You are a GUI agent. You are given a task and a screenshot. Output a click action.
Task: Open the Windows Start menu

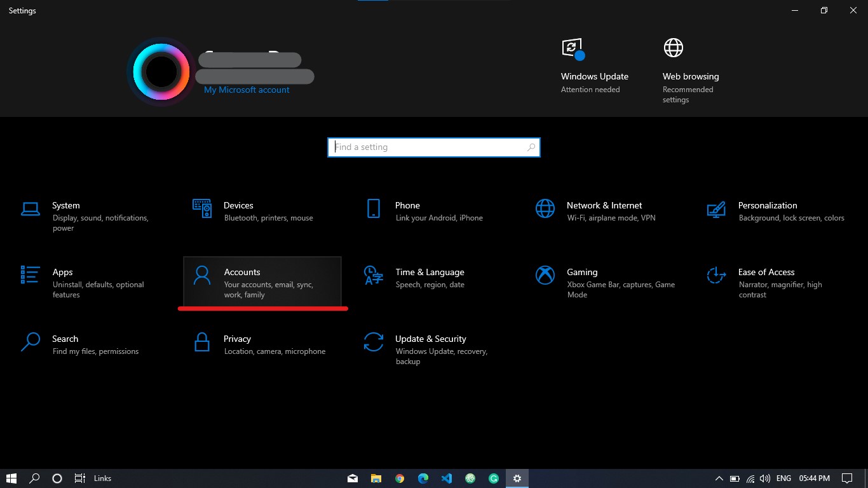(11, 478)
